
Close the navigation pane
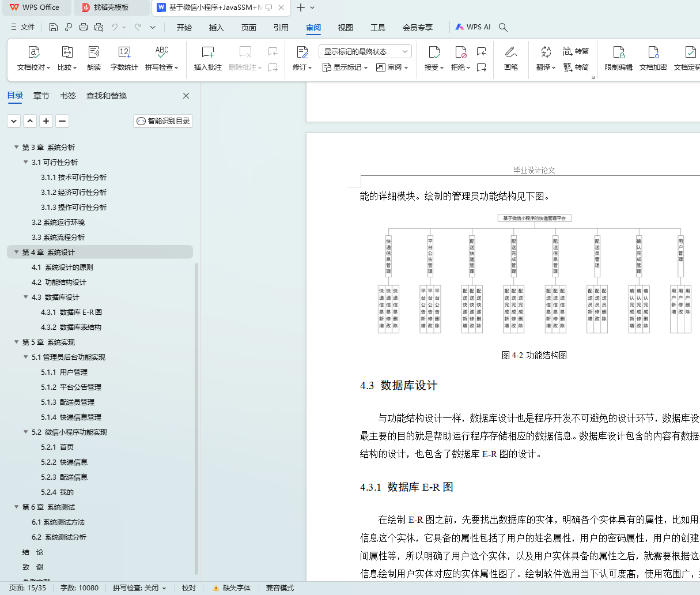coord(186,96)
